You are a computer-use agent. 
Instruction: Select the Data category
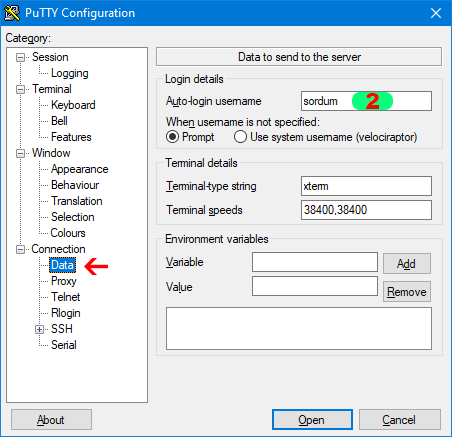click(x=62, y=265)
